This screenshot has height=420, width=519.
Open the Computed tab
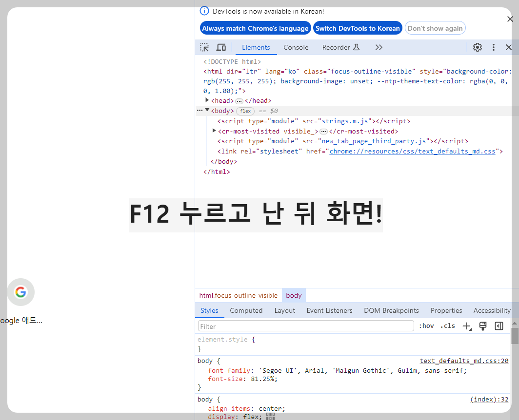(246, 310)
